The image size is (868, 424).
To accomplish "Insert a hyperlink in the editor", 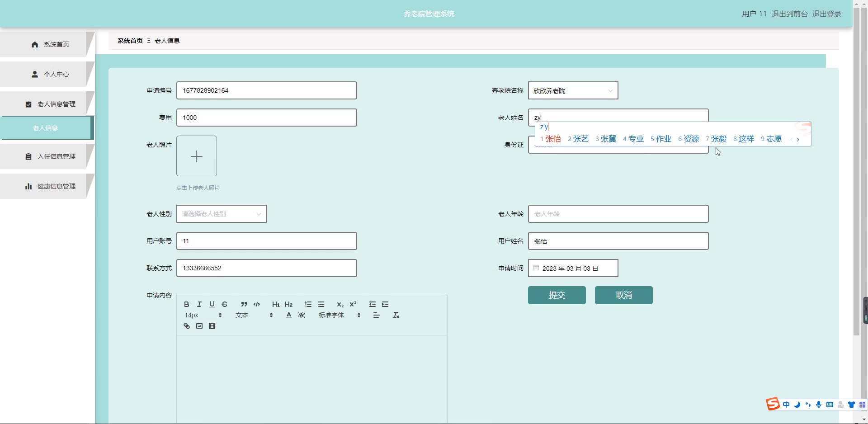I will coord(187,326).
